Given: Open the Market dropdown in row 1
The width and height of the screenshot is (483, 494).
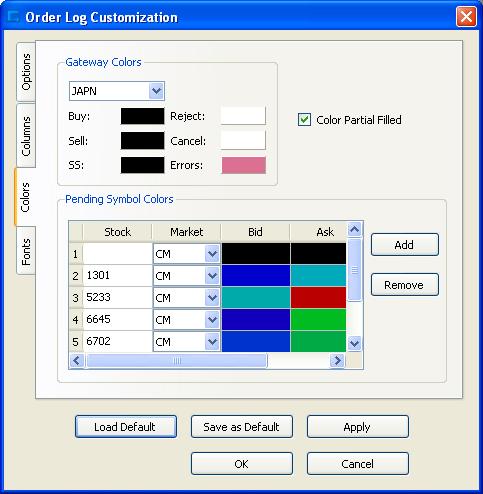Looking at the screenshot, I should point(212,254).
